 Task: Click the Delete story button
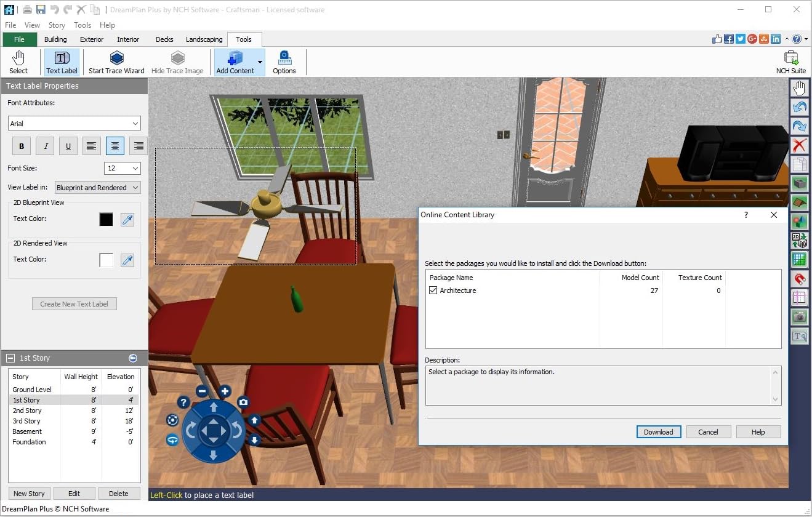[119, 494]
